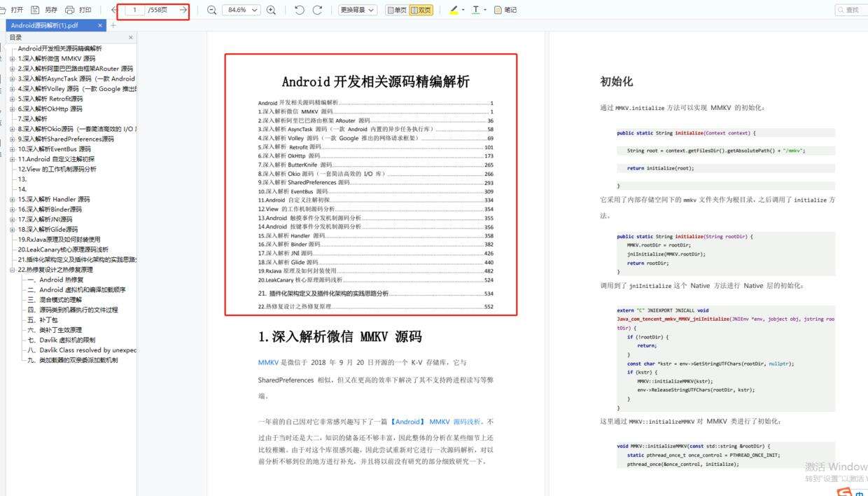
Task: Open the highlighter color dropdown arrow
Action: pyautogui.click(x=463, y=11)
